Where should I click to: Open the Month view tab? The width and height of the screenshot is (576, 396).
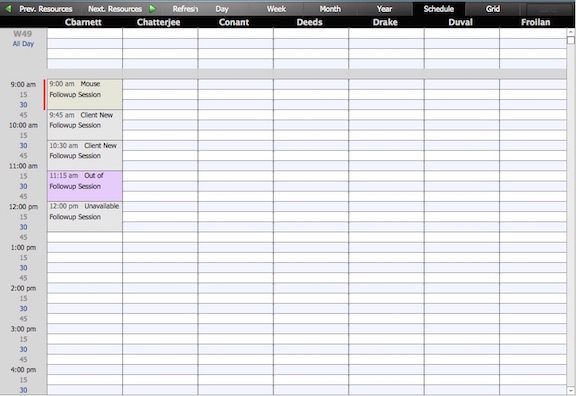pyautogui.click(x=330, y=9)
